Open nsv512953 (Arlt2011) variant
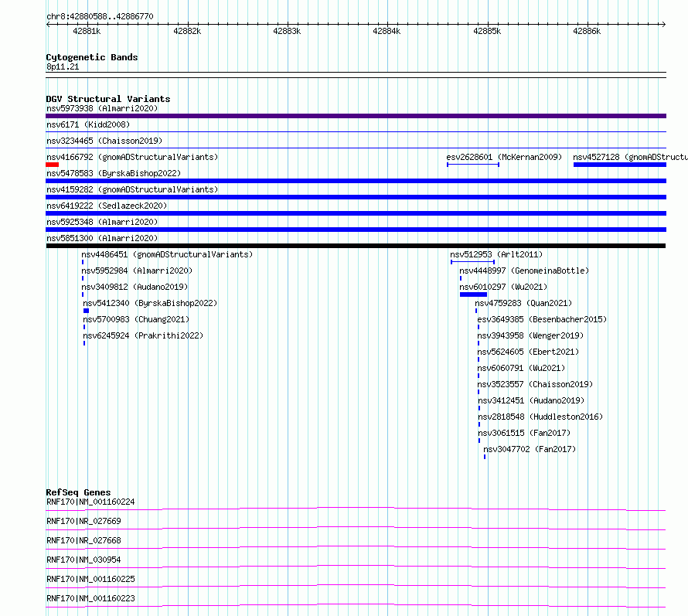 pyautogui.click(x=496, y=254)
